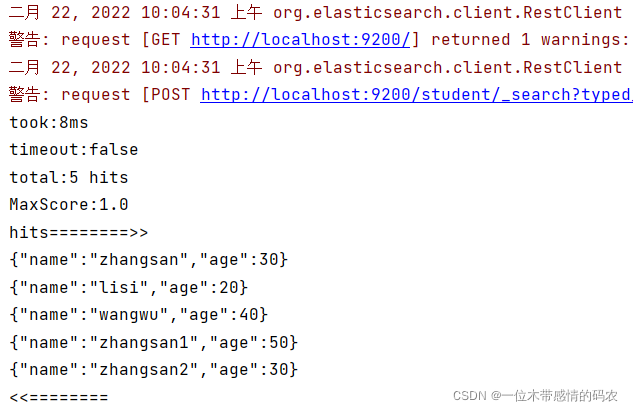Click the zhangsan1 age 50 record
The image size is (633, 411).
153,342
